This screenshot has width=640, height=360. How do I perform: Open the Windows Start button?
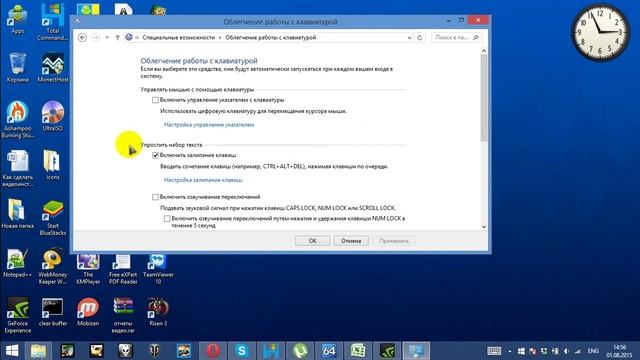click(12, 351)
